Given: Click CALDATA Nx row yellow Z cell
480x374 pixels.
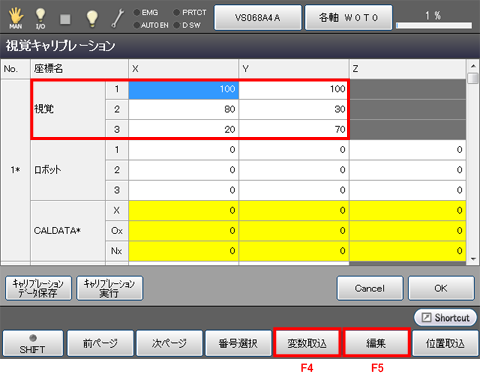Looking at the screenshot, I should 408,251.
